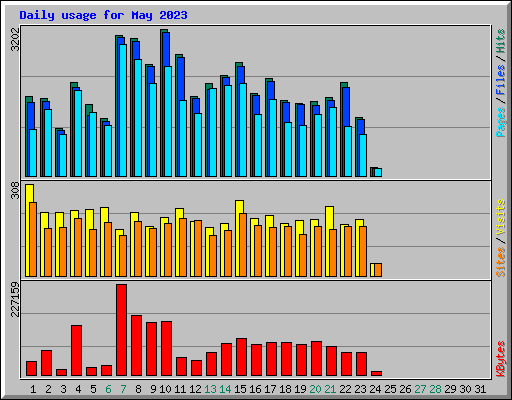Screen dimensions: 512x400
Task: Click the Hits legend label
Action: click(501, 41)
